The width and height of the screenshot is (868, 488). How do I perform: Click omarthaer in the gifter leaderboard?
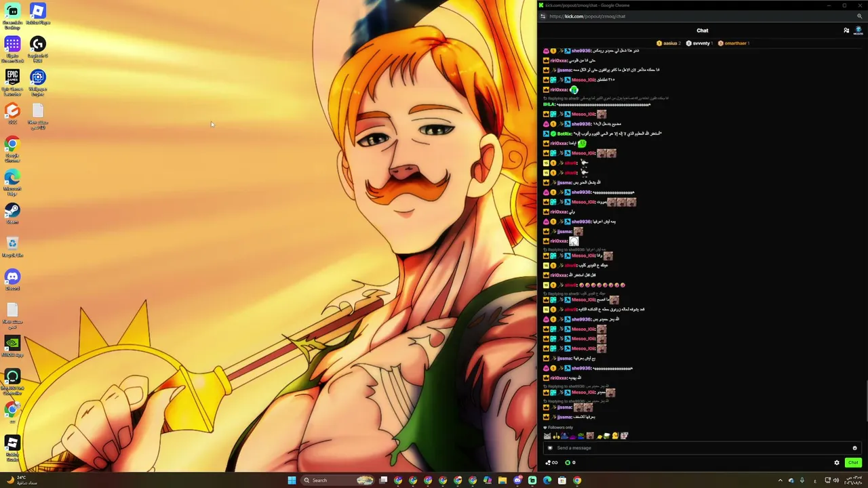735,43
